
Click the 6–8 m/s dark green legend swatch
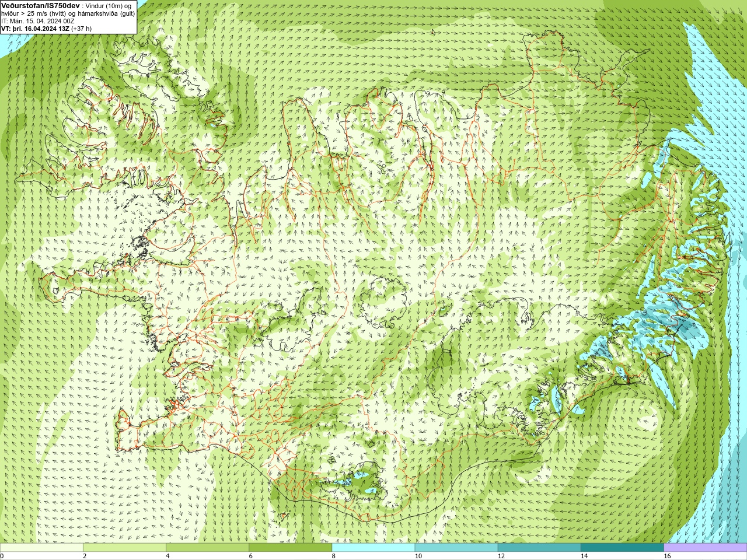(x=291, y=548)
